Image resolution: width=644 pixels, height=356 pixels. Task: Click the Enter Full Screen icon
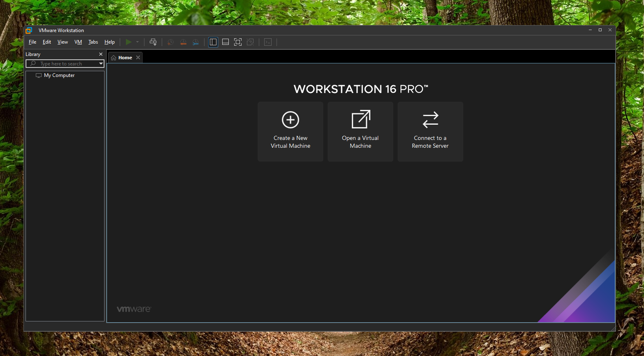(237, 42)
